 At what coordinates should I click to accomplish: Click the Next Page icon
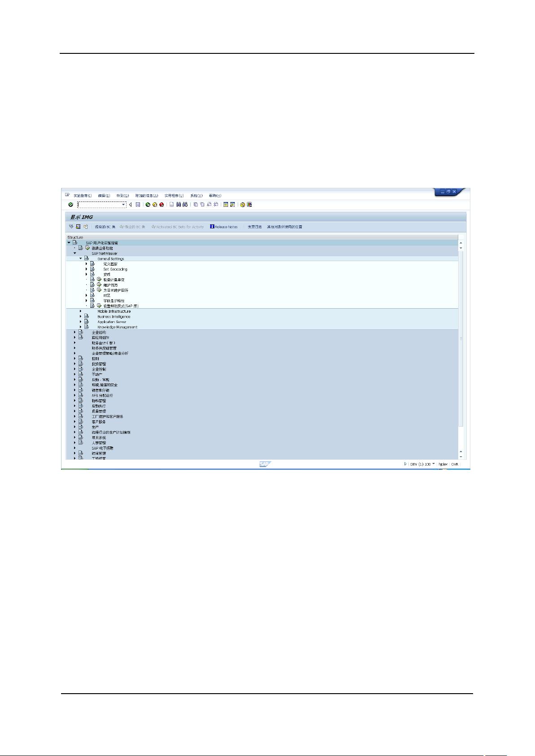209,205
